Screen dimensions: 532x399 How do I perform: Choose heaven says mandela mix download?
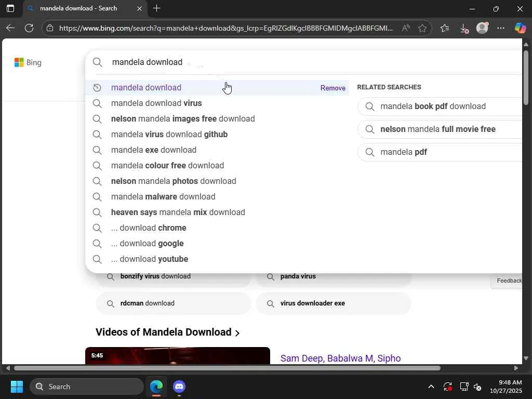[x=217, y=212]
